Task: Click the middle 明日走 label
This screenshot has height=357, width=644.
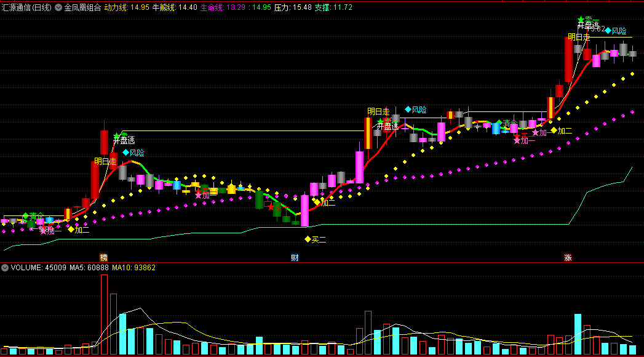Action: click(x=378, y=111)
